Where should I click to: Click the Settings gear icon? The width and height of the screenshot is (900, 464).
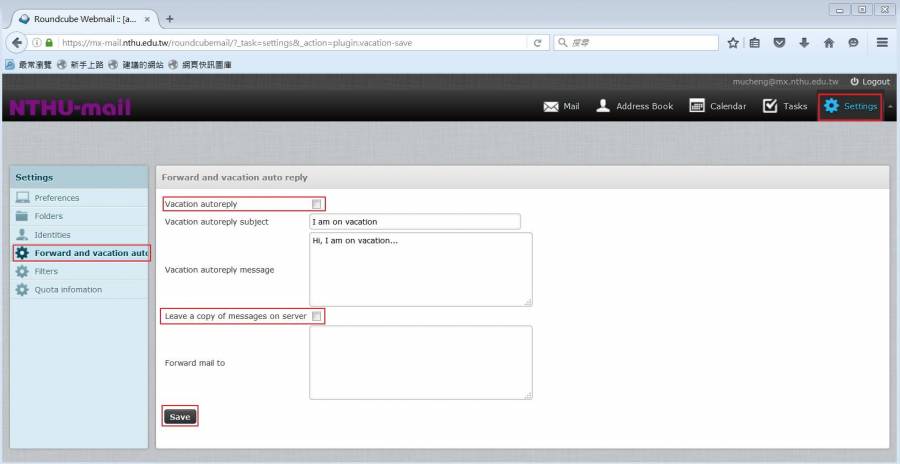point(831,106)
